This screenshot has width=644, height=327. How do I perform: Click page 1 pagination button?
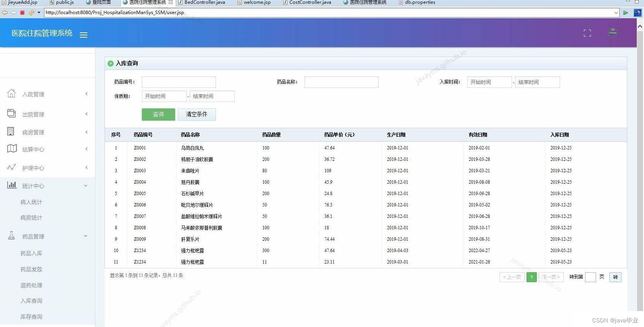pyautogui.click(x=531, y=277)
